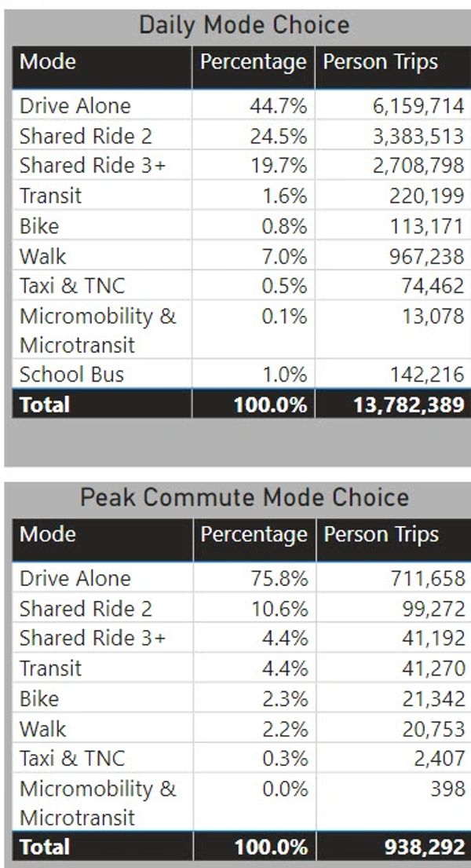Select Drive Alone row in Daily table
The width and height of the screenshot is (471, 868).
click(75, 106)
